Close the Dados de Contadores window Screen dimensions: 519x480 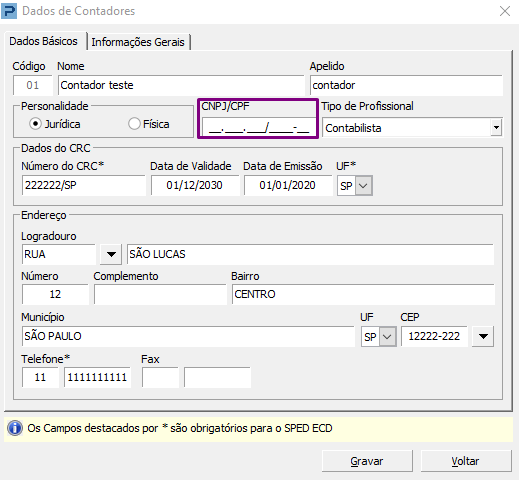coord(505,11)
